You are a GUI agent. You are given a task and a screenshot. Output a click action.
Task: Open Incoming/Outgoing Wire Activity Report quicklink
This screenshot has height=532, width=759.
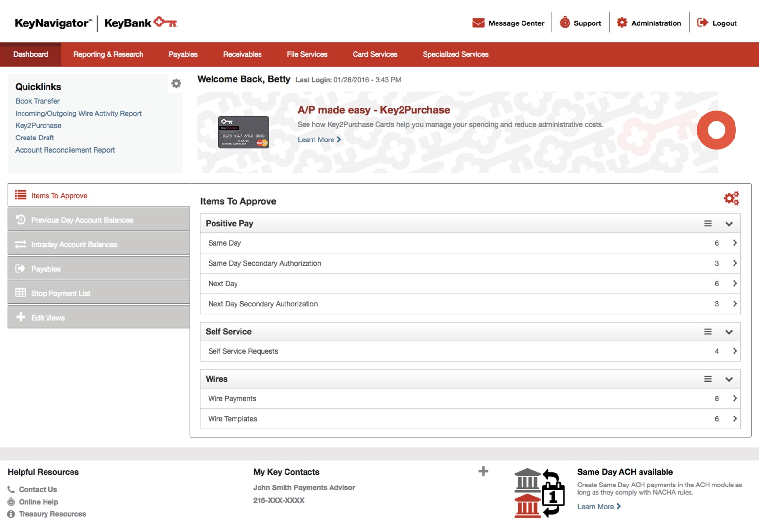tap(78, 113)
